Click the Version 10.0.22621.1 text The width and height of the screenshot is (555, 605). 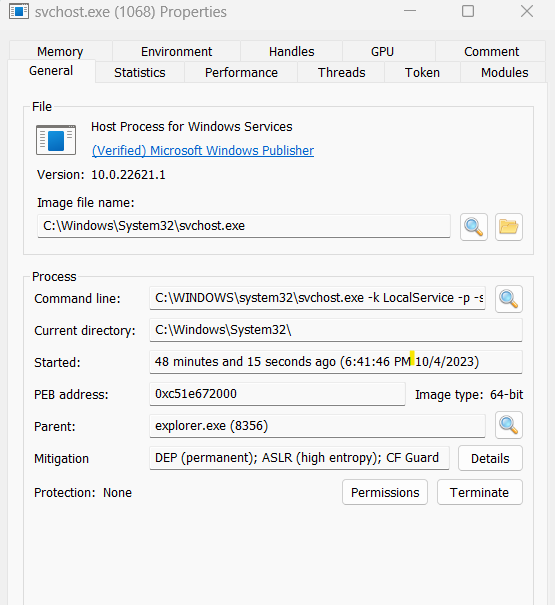(101, 175)
